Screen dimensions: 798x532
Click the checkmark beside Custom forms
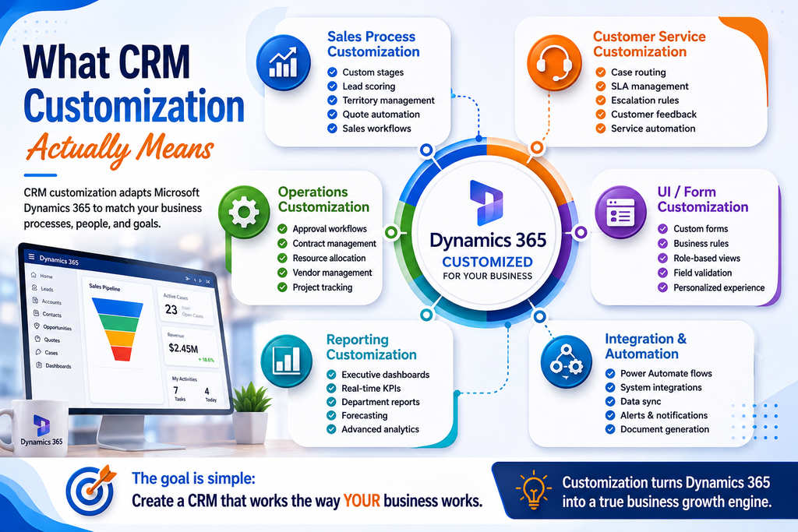click(x=662, y=229)
